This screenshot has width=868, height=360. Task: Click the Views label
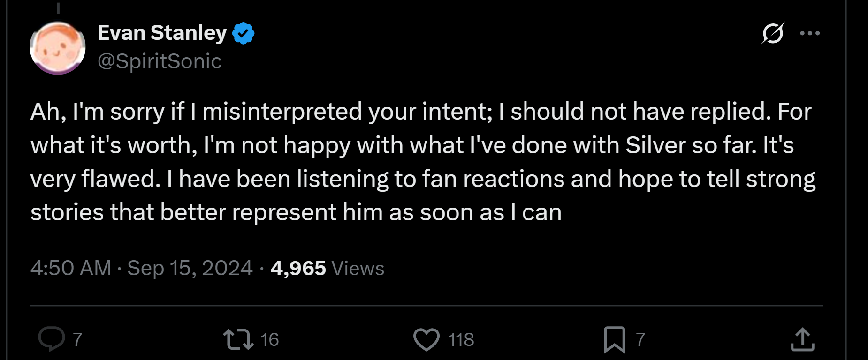coord(358,269)
